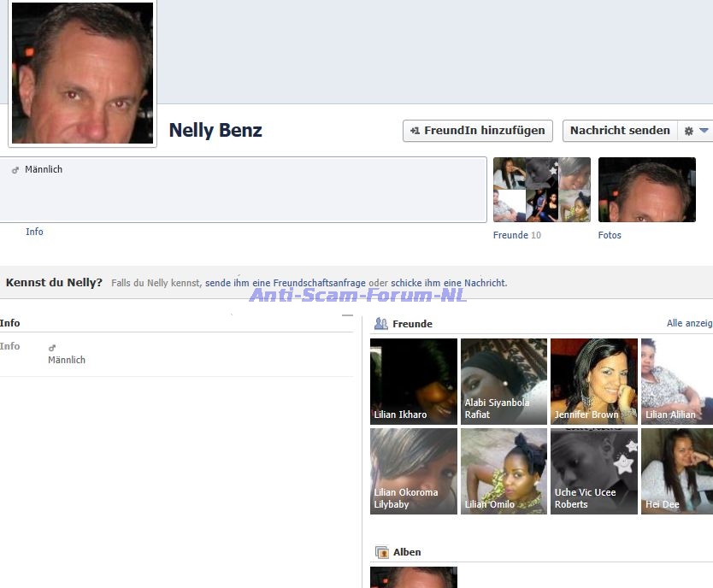Viewport: 713px width, 588px height.
Task: Click the FreundIn hinzufügen button
Action: tap(478, 131)
